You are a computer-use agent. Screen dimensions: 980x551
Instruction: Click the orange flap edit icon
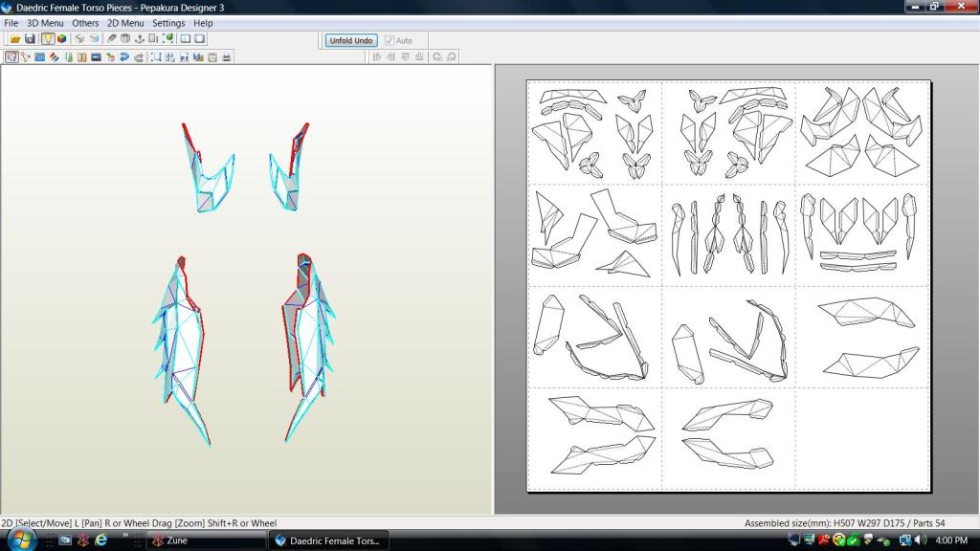82,56
